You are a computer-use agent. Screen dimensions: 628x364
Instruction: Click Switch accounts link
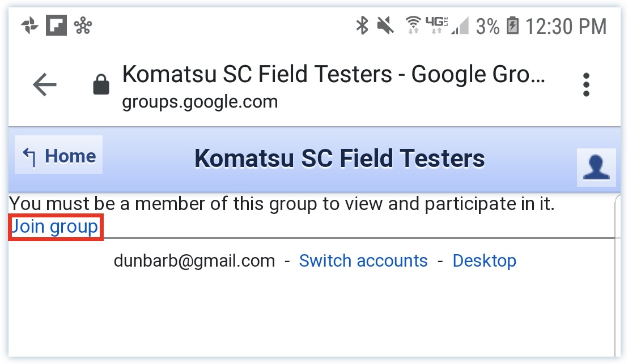coord(363,261)
